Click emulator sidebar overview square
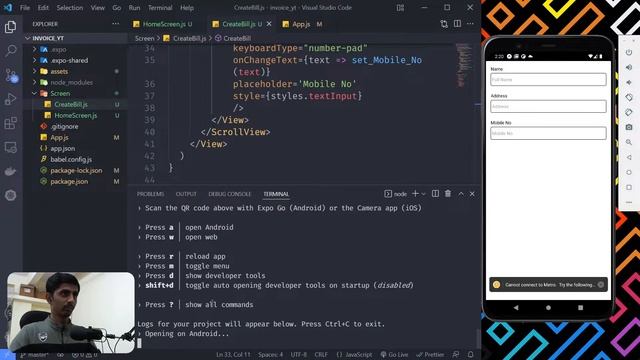Image resolution: width=640 pixels, height=360 pixels. pos(629,187)
